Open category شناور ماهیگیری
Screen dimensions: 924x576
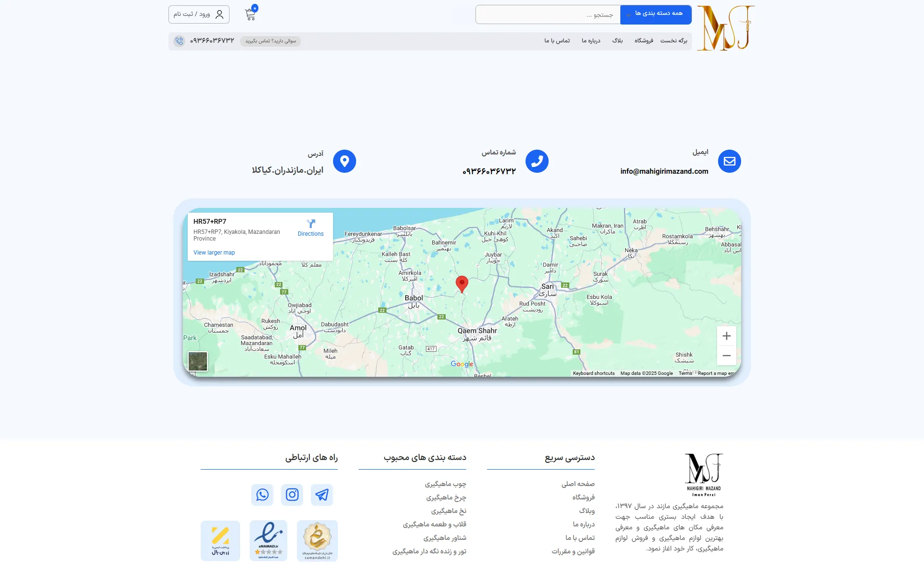[x=445, y=538]
